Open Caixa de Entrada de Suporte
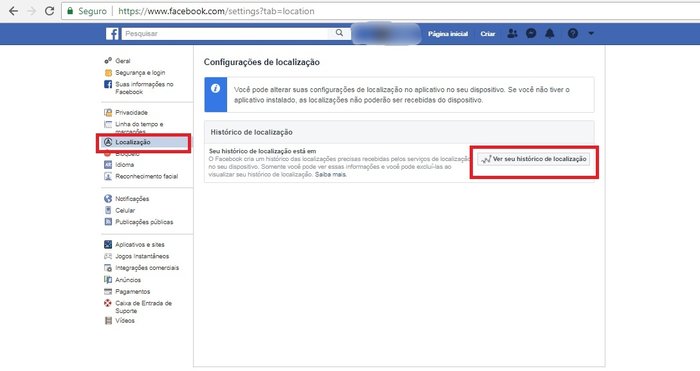The width and height of the screenshot is (700, 371). click(143, 307)
